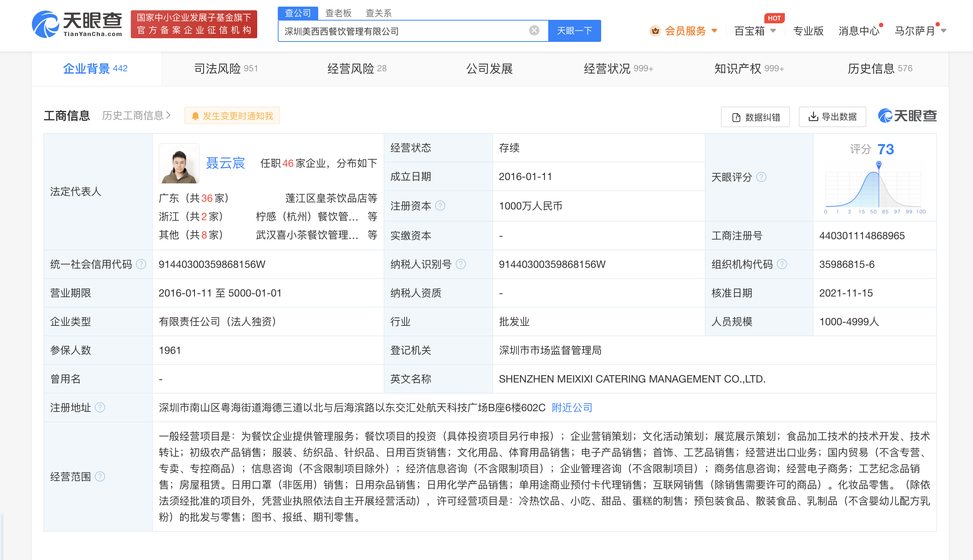Screen dimensions: 973x560
Task: Click the 柠感（杭州）餐饮管... entry
Action: [307, 216]
